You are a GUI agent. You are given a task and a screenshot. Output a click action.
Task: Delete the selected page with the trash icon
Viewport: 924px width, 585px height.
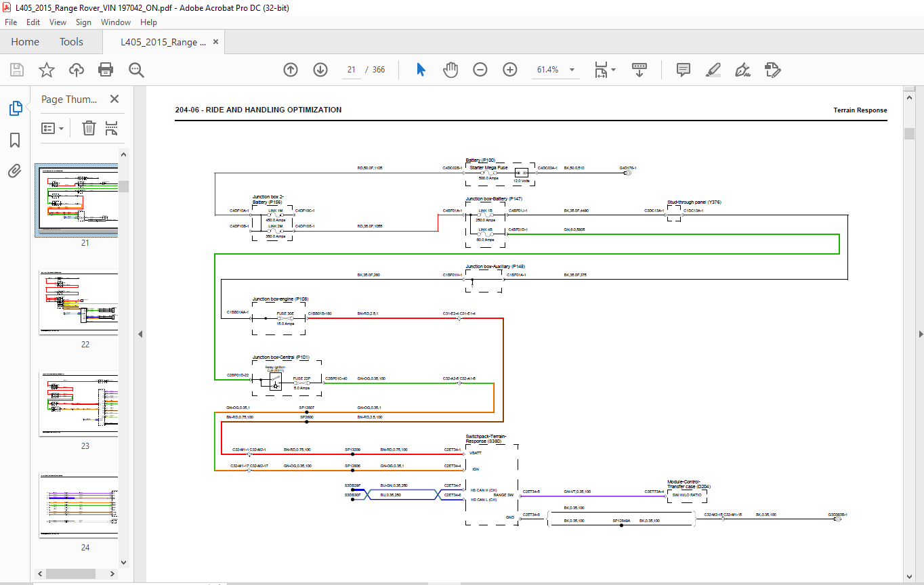pyautogui.click(x=89, y=128)
